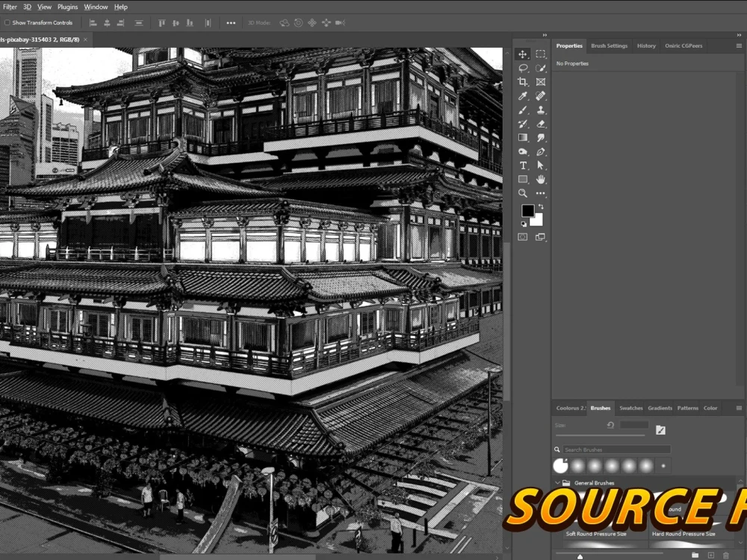Toggle Quick Mask mode
This screenshot has height=560, width=747.
click(521, 237)
